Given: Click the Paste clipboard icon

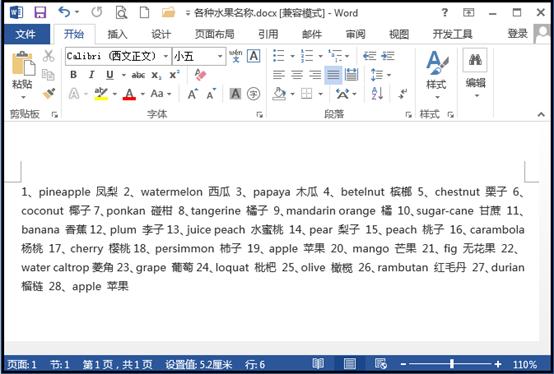Looking at the screenshot, I should tap(23, 64).
